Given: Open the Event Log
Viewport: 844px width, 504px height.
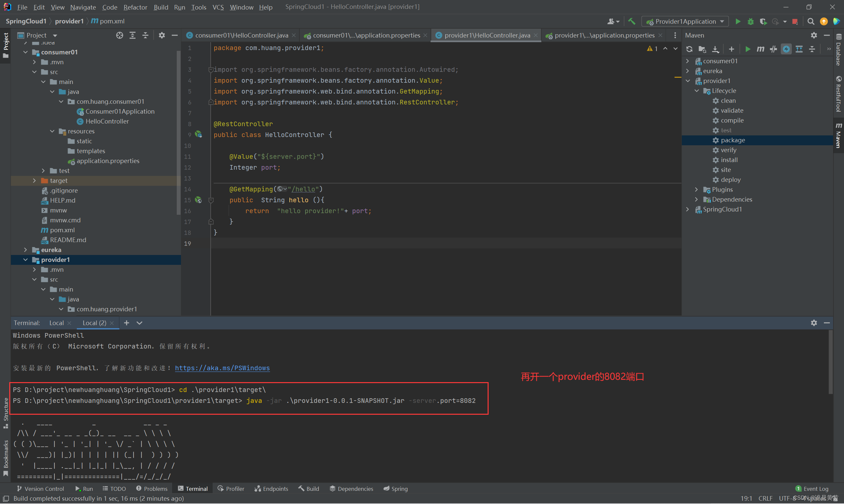Looking at the screenshot, I should point(812,489).
